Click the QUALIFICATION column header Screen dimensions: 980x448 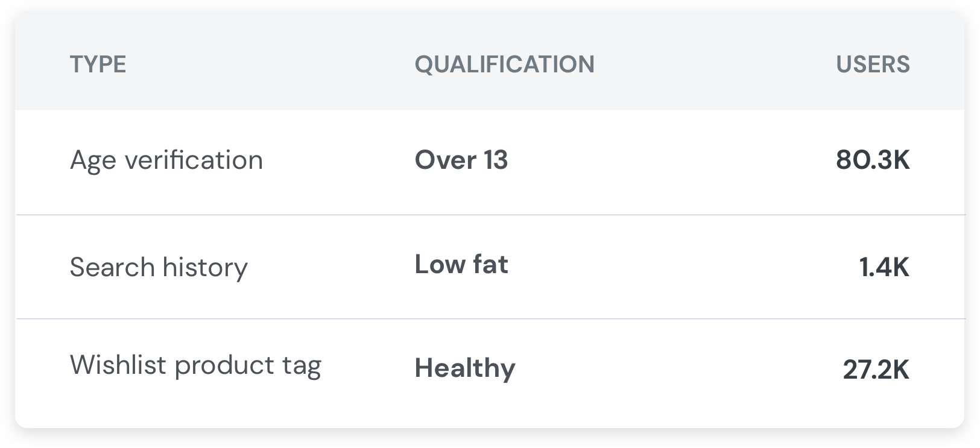click(x=504, y=64)
